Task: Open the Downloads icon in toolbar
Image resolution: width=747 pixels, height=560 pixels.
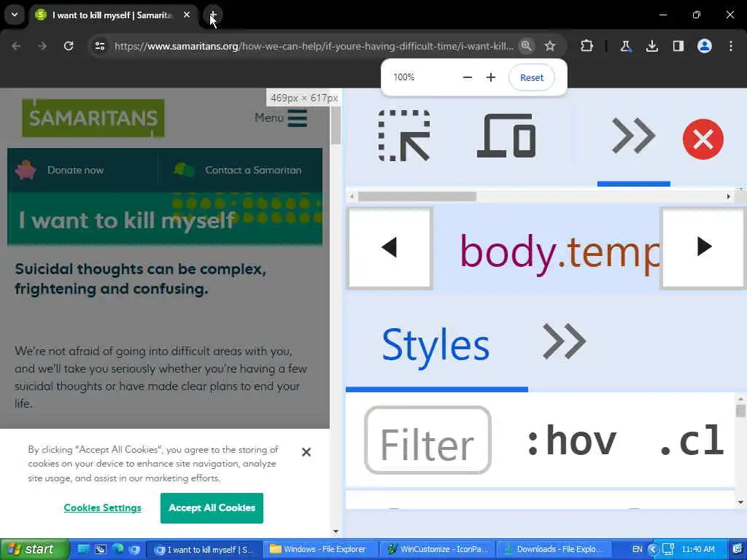Action: [651, 46]
